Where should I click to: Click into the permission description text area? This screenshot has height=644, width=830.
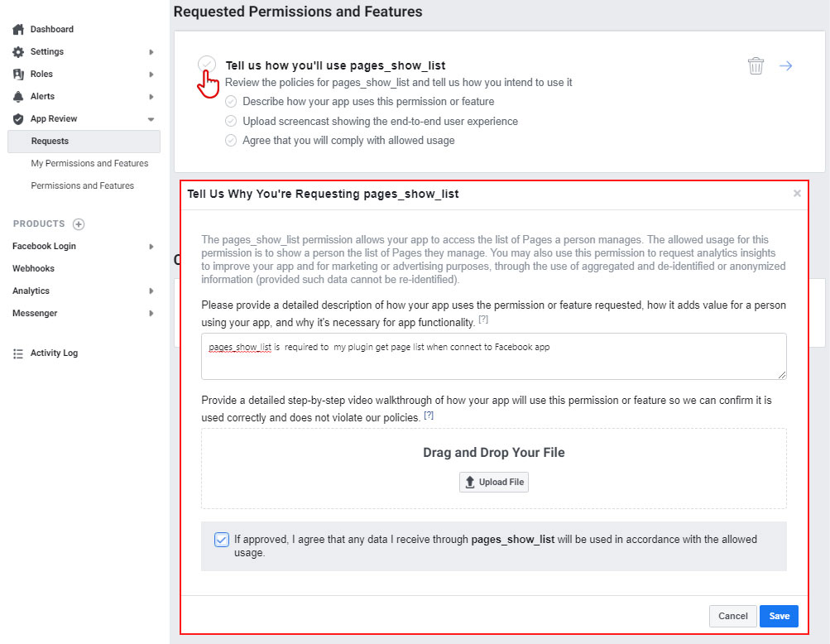tap(494, 357)
